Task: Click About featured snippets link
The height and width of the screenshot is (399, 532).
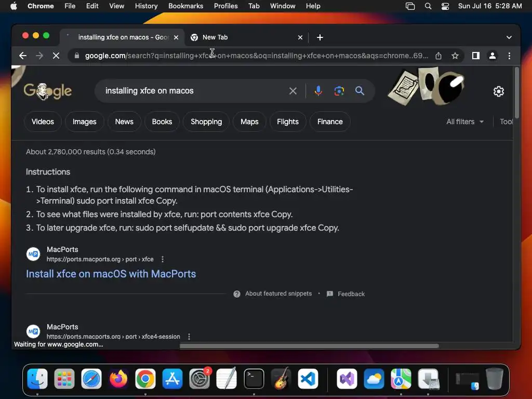Action: click(278, 294)
